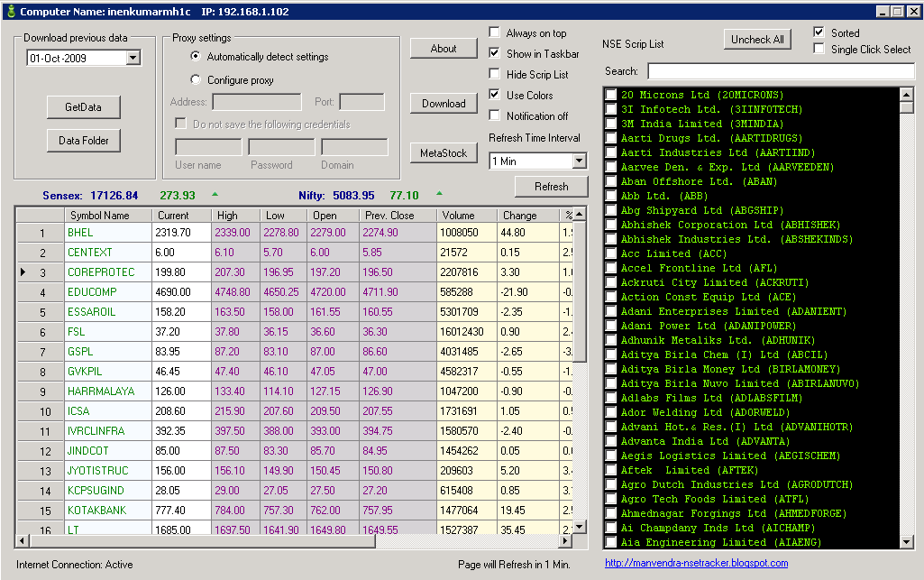The image size is (924, 580).
Task: Disable the Use Colors checkbox
Action: click(x=494, y=95)
